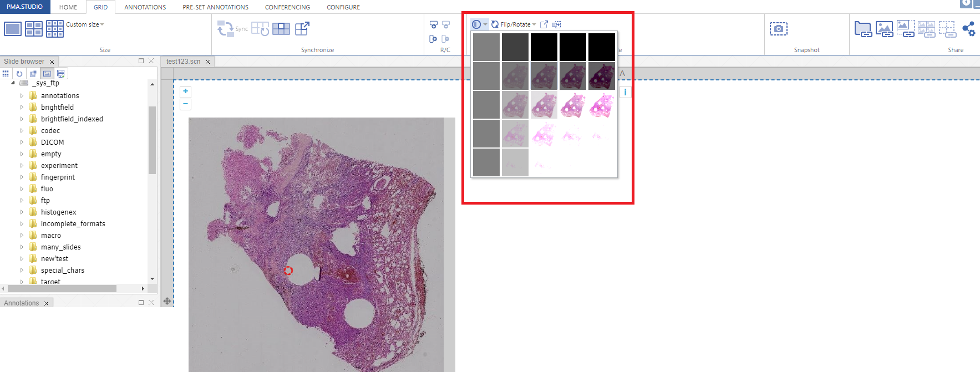Open the share settings icon
This screenshot has height=372, width=980.
tap(968, 29)
